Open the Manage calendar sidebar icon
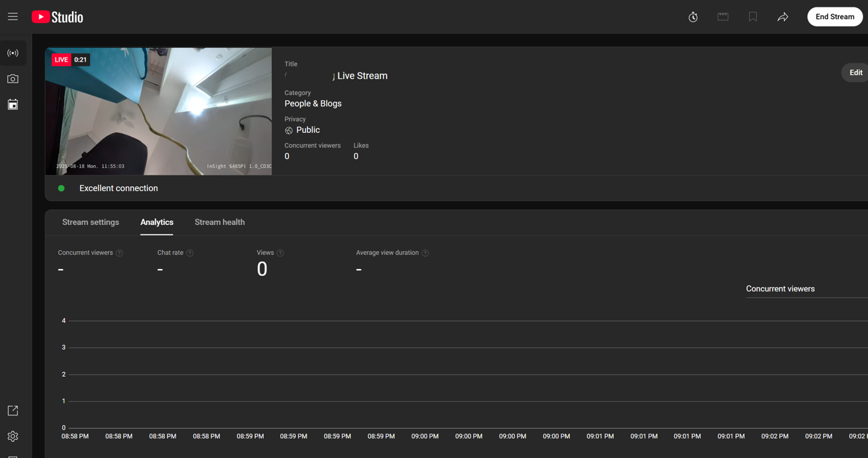 [13, 104]
